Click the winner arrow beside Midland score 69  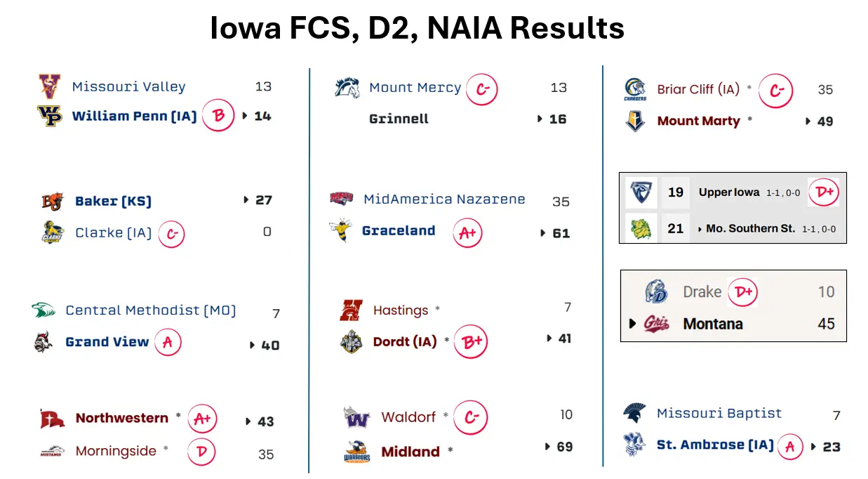pyautogui.click(x=548, y=446)
